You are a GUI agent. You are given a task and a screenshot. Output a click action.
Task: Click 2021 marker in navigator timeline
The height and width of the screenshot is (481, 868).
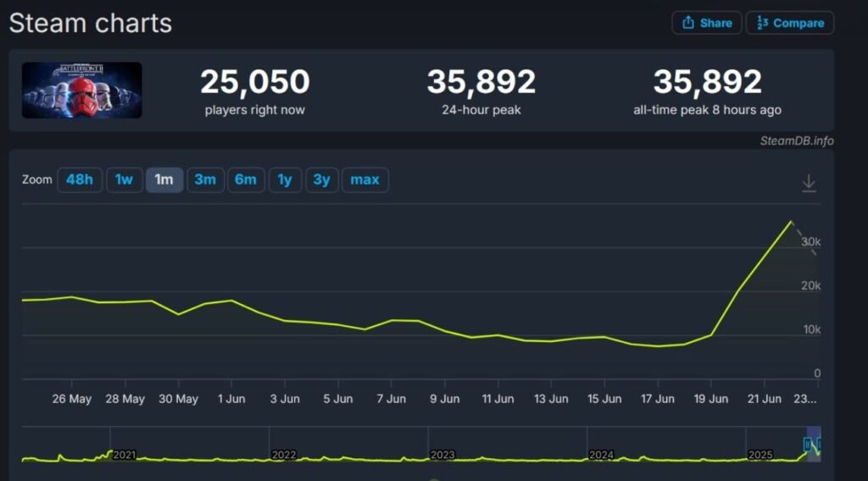[124, 455]
